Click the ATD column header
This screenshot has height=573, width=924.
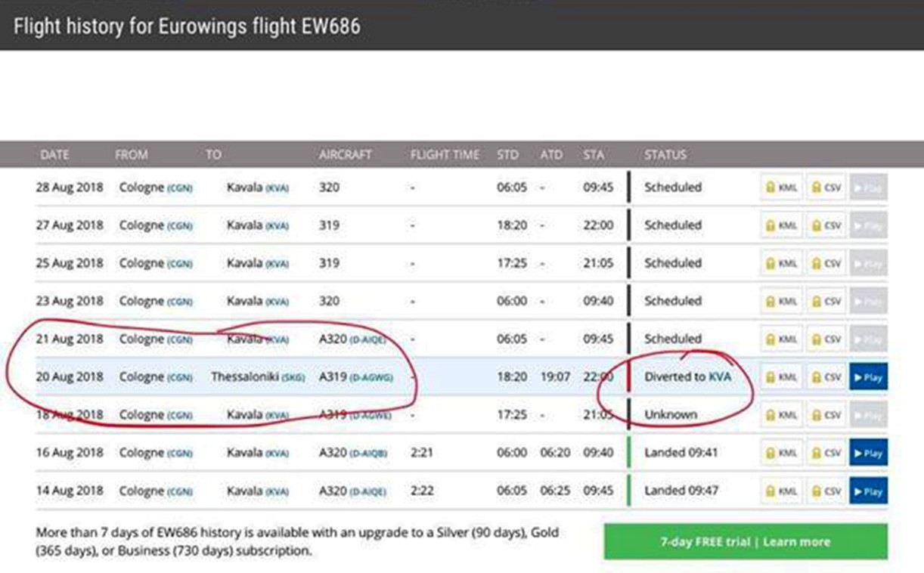pyautogui.click(x=551, y=154)
